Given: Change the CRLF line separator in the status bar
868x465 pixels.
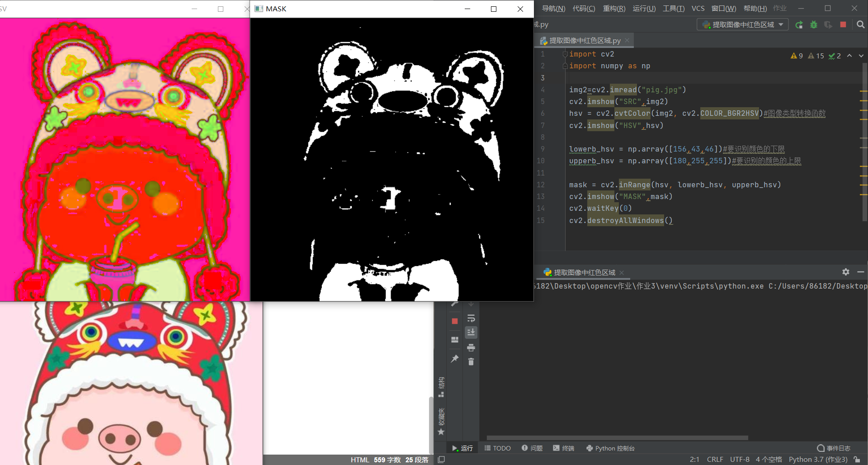Looking at the screenshot, I should pos(715,459).
